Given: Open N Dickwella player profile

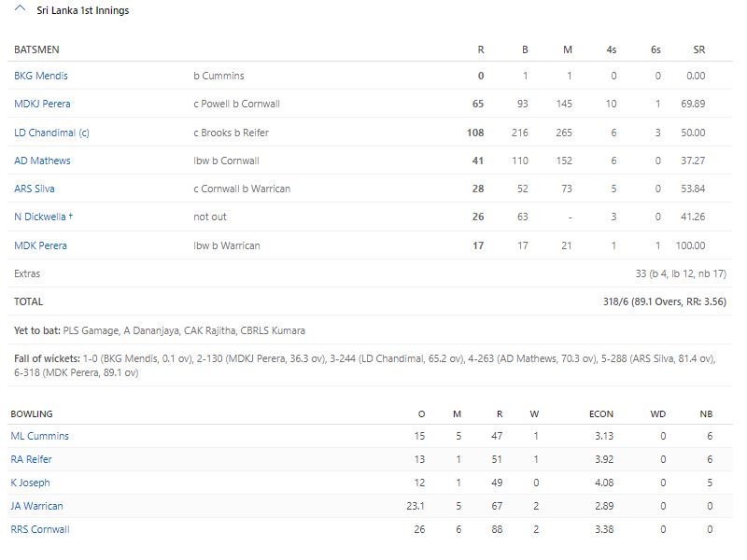Looking at the screenshot, I should point(40,217).
